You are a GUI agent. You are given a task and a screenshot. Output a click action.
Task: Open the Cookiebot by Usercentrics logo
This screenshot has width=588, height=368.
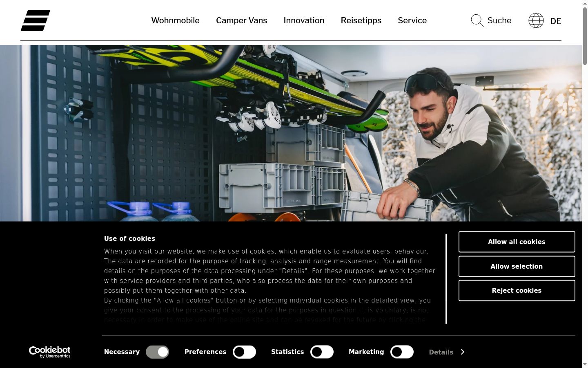(x=50, y=352)
